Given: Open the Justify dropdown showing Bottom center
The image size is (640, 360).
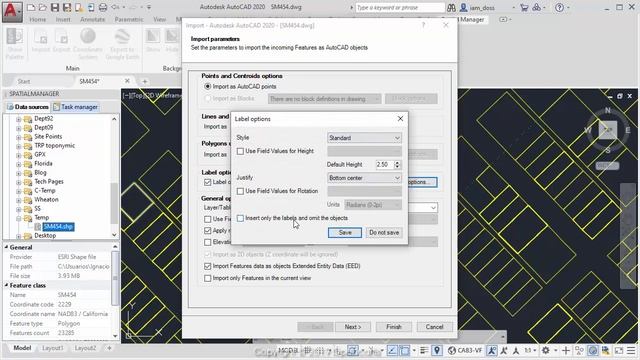Looking at the screenshot, I should point(364,178).
